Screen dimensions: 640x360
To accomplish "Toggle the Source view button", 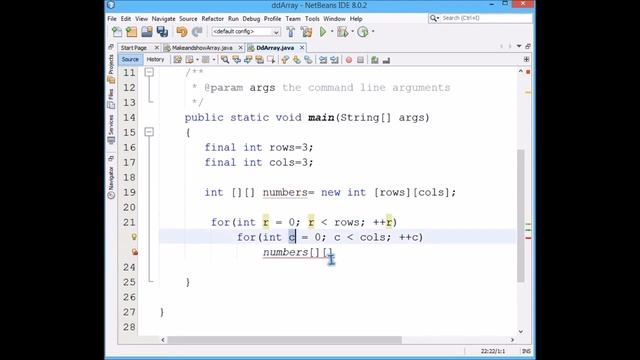I will [130, 60].
